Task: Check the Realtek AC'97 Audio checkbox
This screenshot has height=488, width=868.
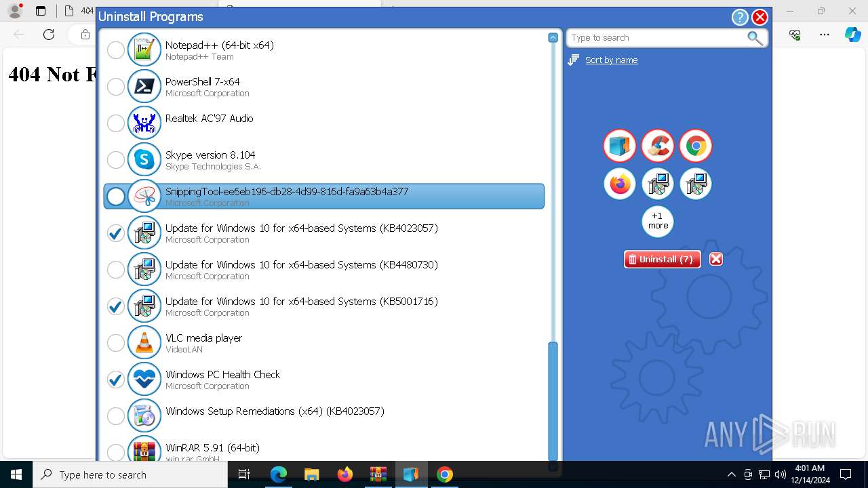Action: (x=116, y=123)
